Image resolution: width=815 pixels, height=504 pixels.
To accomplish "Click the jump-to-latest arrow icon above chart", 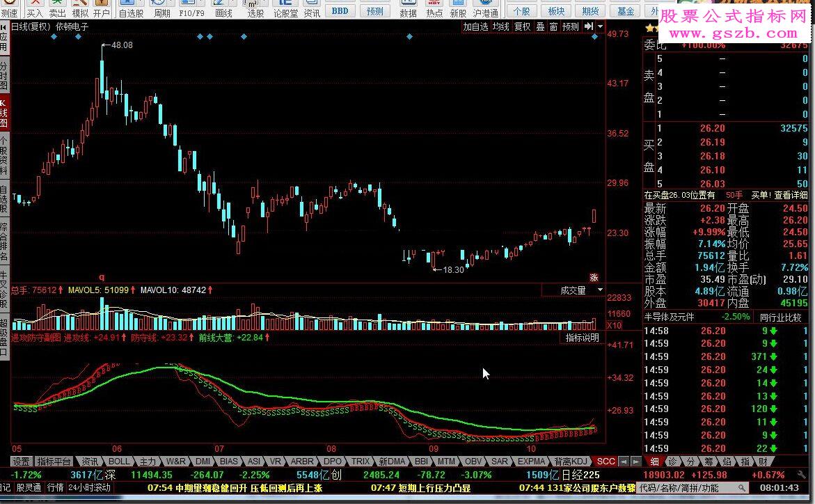I will tap(588, 26).
